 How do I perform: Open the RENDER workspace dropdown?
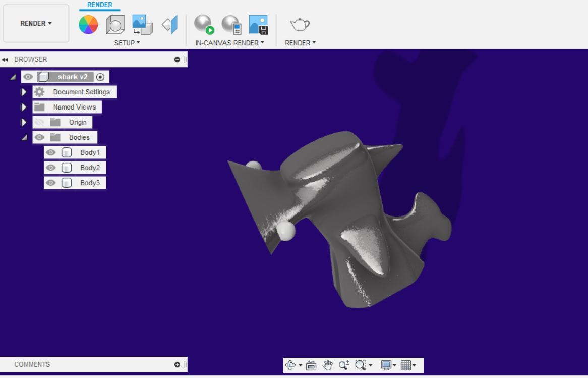pos(36,23)
